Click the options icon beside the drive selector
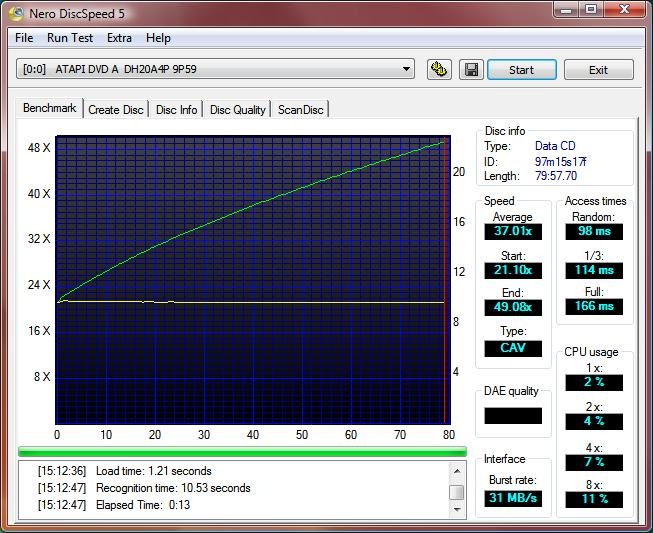 click(438, 70)
